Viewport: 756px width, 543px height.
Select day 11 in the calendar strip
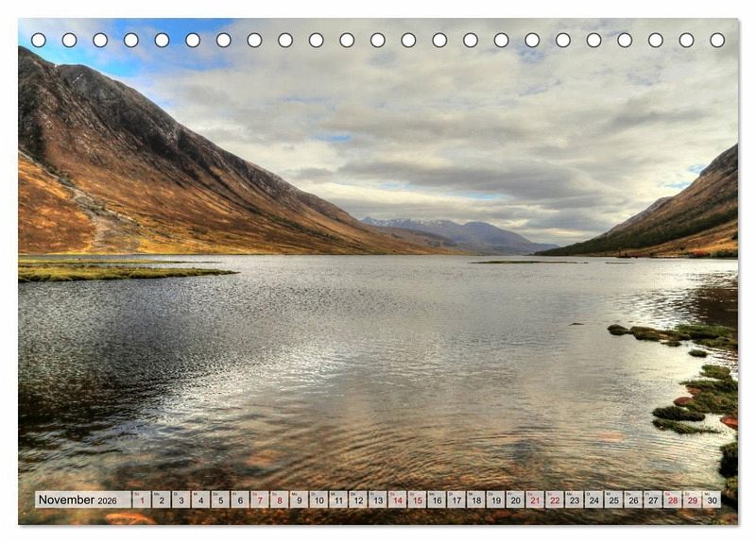(338, 500)
